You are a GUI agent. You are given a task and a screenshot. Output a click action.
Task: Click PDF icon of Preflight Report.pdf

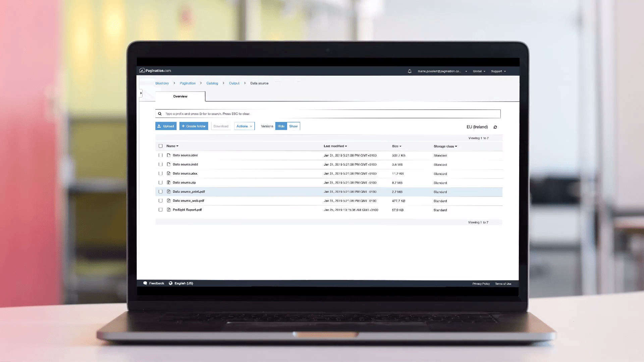pyautogui.click(x=169, y=210)
